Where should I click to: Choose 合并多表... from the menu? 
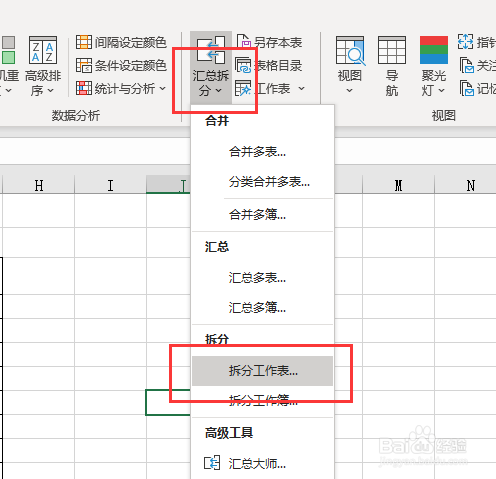pyautogui.click(x=262, y=152)
